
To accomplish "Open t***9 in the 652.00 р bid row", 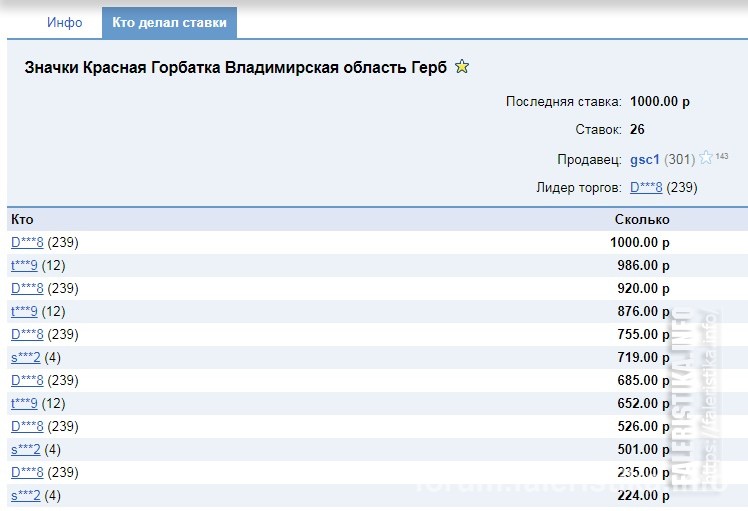I will click(x=24, y=404).
